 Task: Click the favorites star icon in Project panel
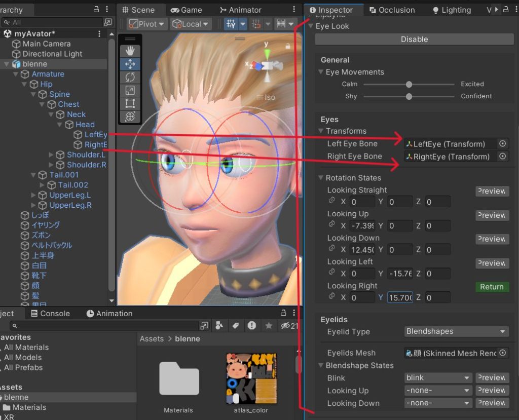269,325
